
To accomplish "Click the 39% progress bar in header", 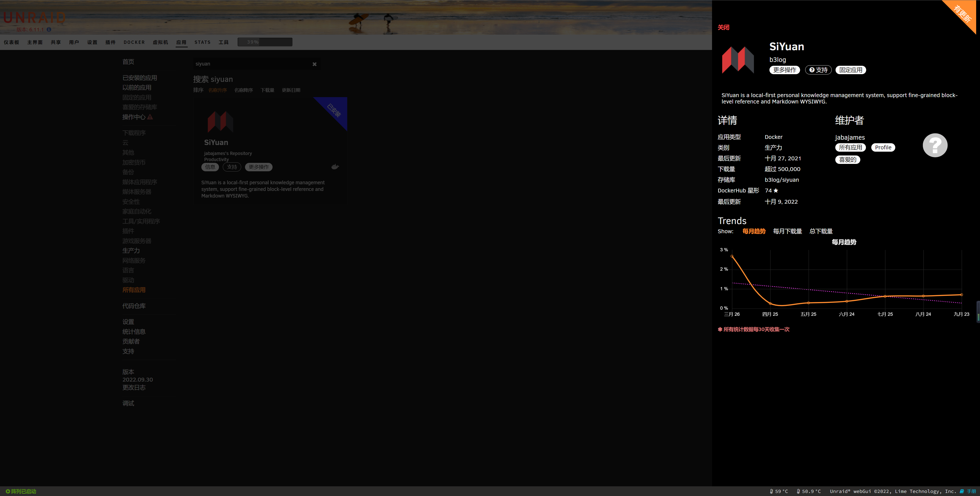I will pos(265,42).
